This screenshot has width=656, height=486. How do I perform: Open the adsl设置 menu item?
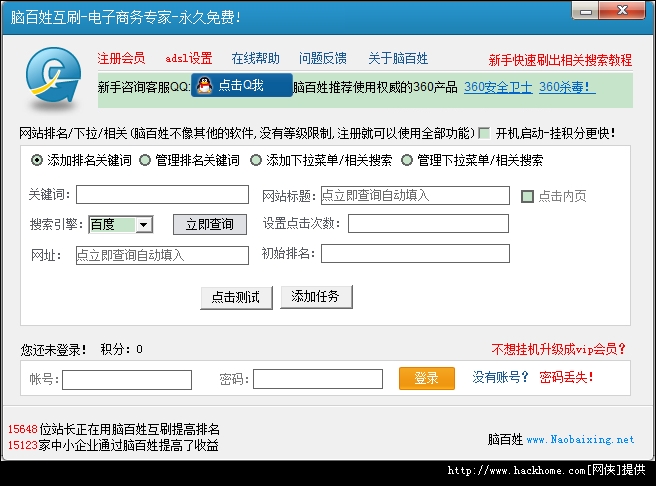click(189, 58)
